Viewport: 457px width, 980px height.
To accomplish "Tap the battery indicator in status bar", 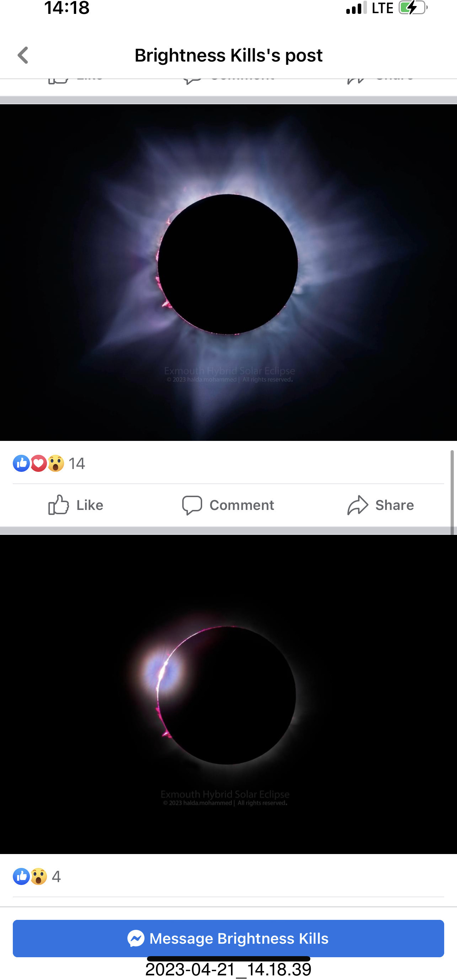I will (x=413, y=7).
